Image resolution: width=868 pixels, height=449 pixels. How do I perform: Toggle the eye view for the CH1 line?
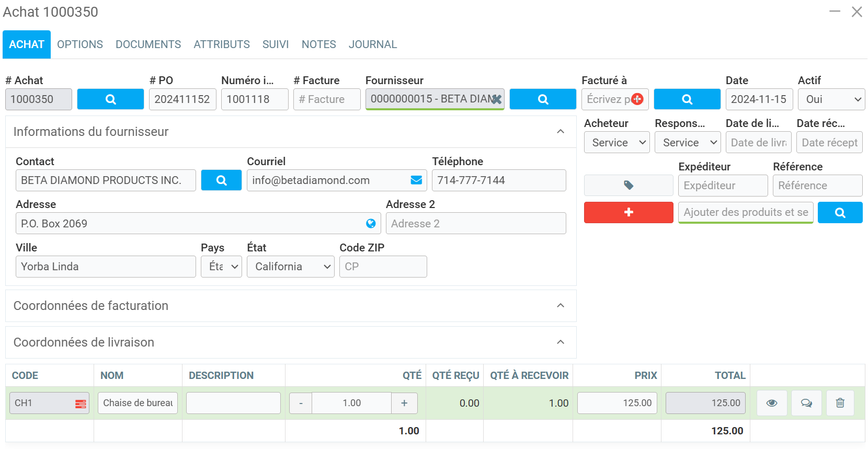coord(772,403)
